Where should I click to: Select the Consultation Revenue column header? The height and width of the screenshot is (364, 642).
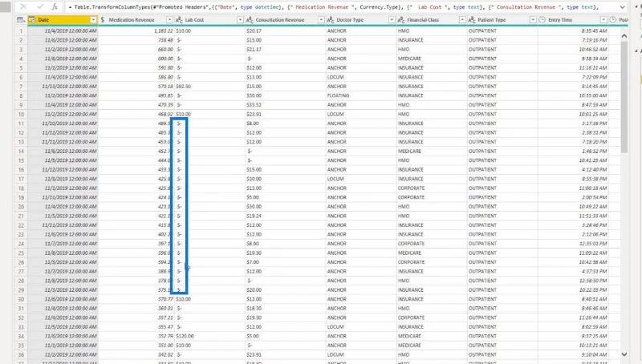tap(286, 19)
